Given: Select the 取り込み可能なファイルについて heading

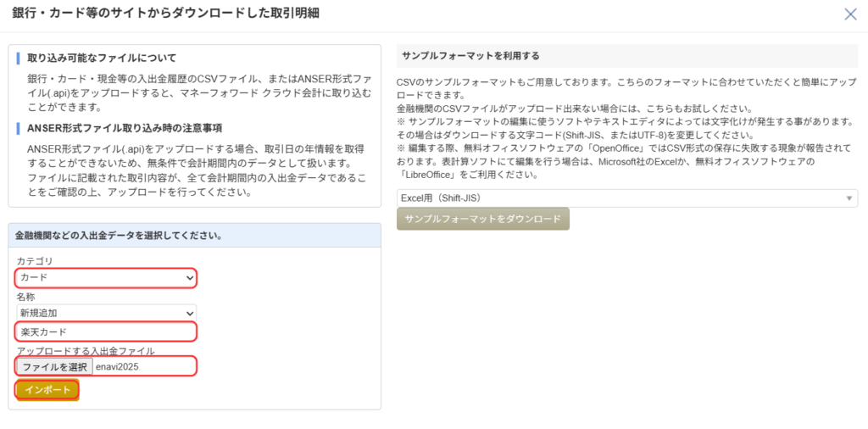Looking at the screenshot, I should point(102,58).
